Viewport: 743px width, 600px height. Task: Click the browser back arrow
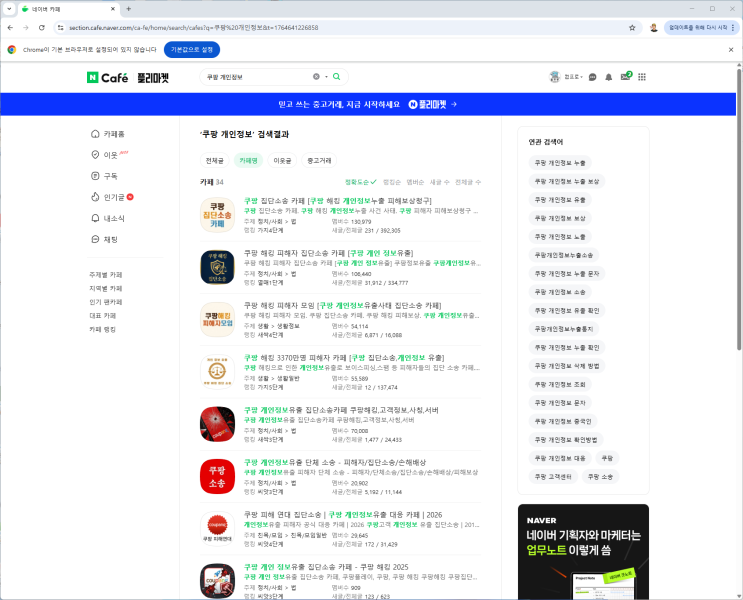tap(10, 27)
